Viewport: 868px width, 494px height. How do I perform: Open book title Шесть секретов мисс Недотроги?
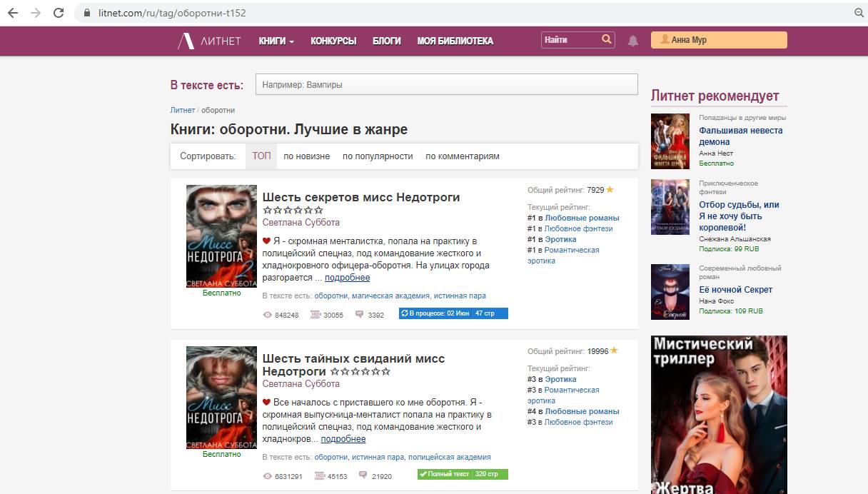360,197
